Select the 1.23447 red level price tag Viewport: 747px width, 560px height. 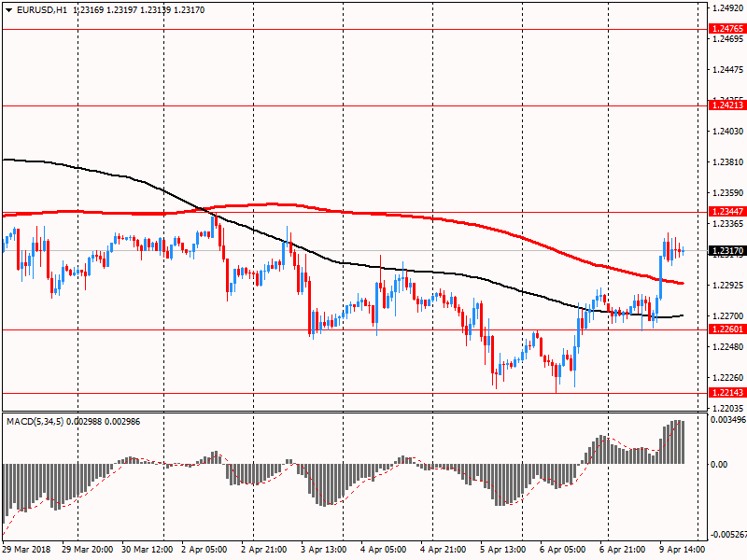tap(727, 212)
